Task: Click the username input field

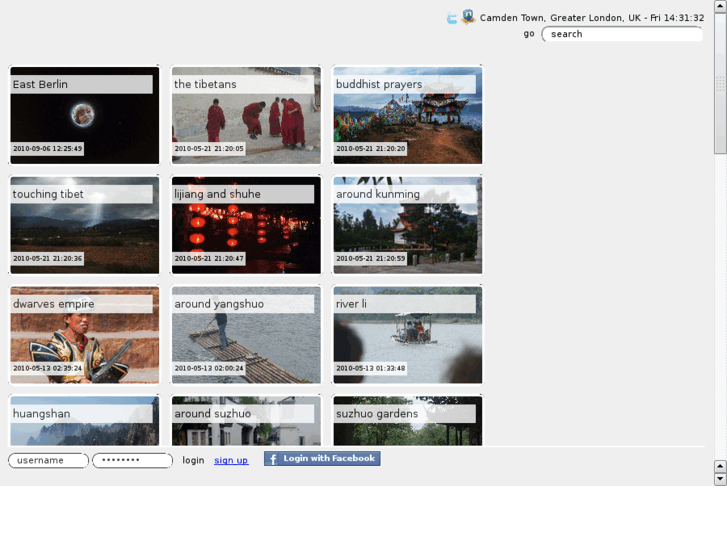Action: point(48,461)
